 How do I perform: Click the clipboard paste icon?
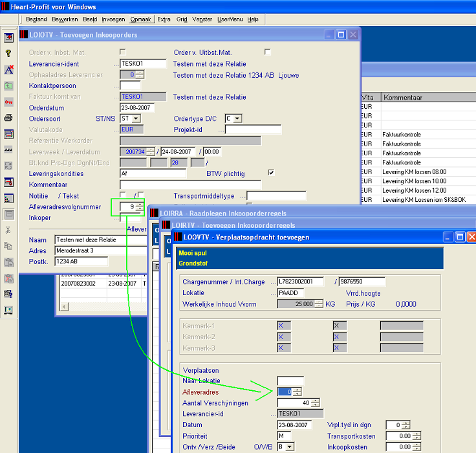[8, 262]
